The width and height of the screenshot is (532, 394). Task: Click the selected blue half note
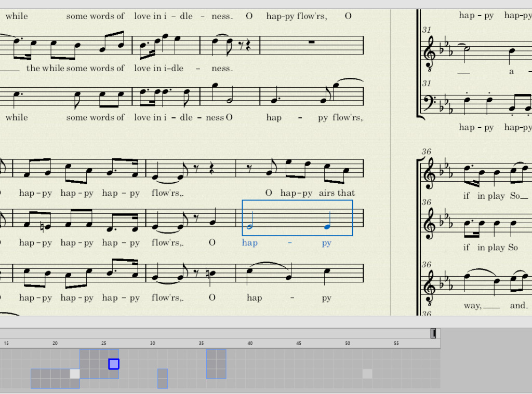249,226
